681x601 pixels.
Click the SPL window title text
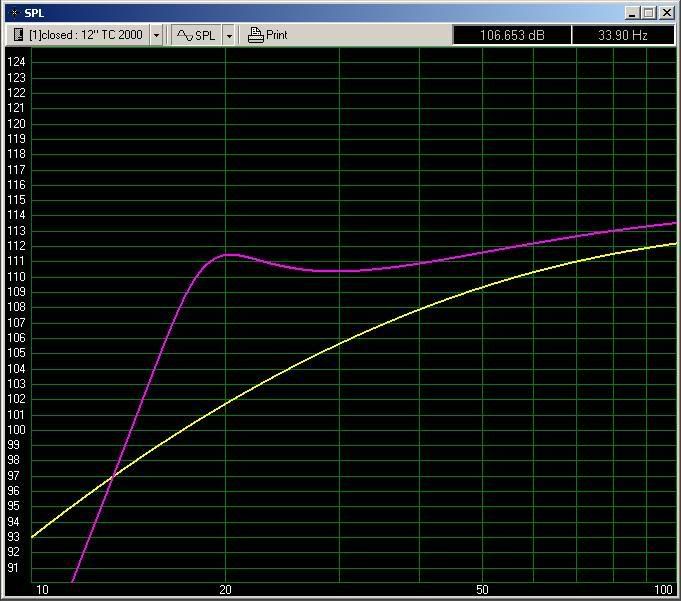[x=34, y=13]
